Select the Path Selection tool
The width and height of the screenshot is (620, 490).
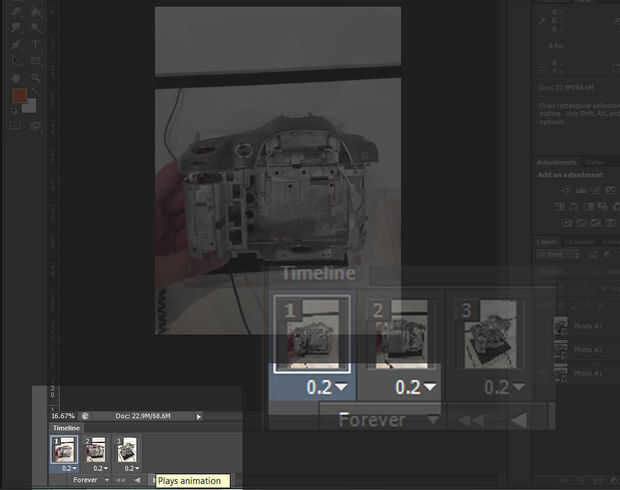tap(15, 60)
